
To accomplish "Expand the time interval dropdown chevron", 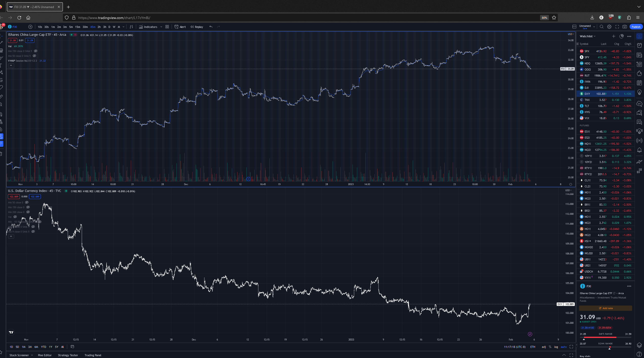I will 123,27.
